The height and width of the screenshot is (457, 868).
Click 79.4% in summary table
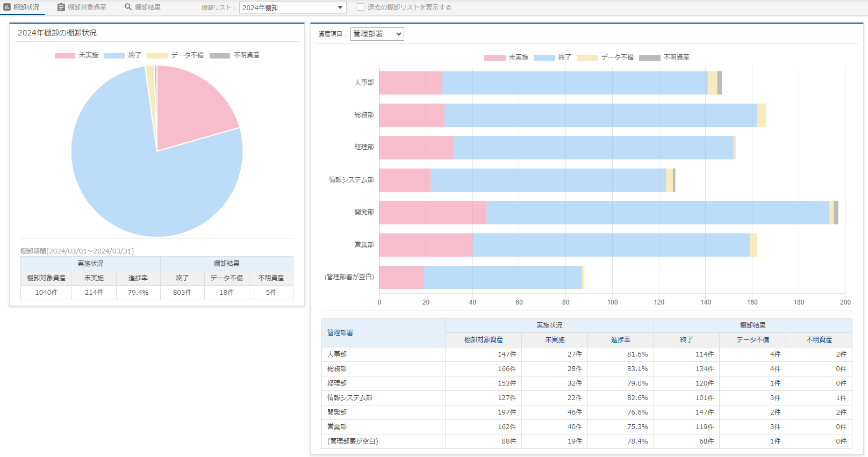(x=138, y=293)
